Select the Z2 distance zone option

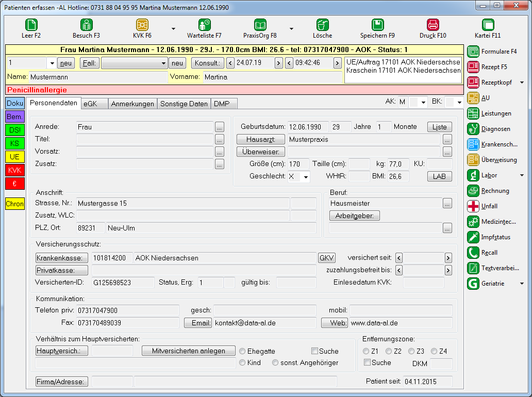389,351
